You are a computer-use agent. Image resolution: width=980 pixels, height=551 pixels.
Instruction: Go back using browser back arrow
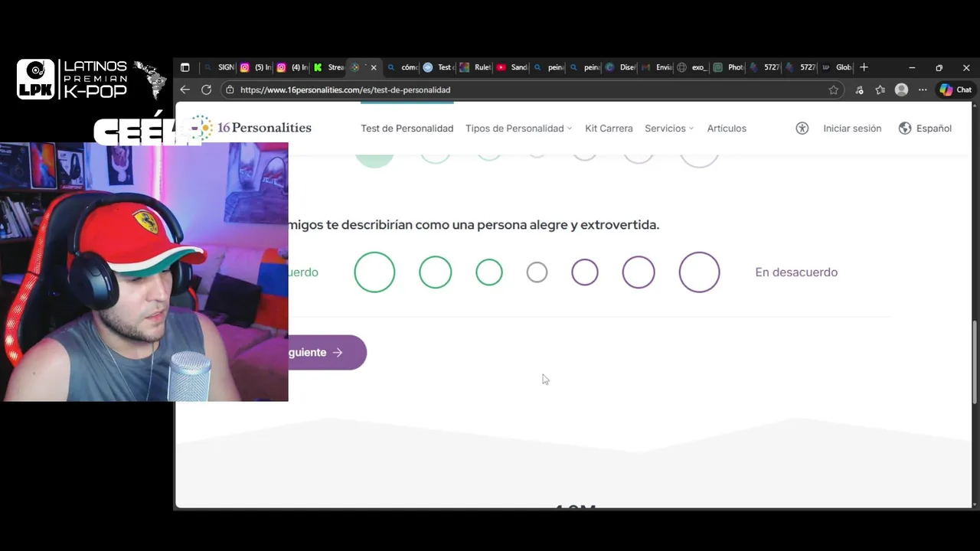(185, 90)
